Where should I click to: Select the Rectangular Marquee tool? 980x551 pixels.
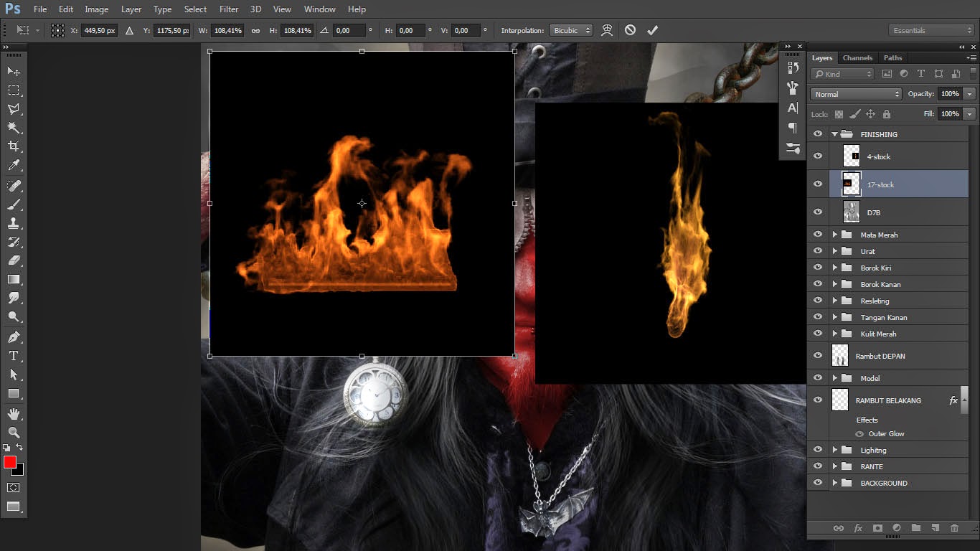coord(14,90)
